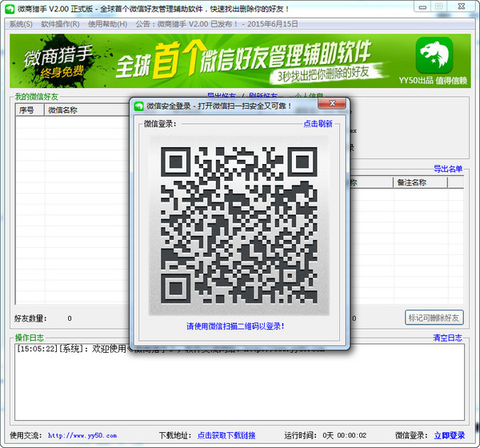The width and height of the screenshot is (480, 448).
Task: Click the WeChat login QR code
Action: [238, 225]
